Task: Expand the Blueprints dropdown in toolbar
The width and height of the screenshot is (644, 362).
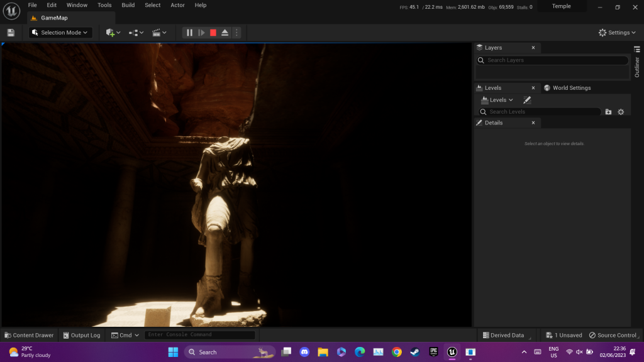Action: tap(136, 33)
